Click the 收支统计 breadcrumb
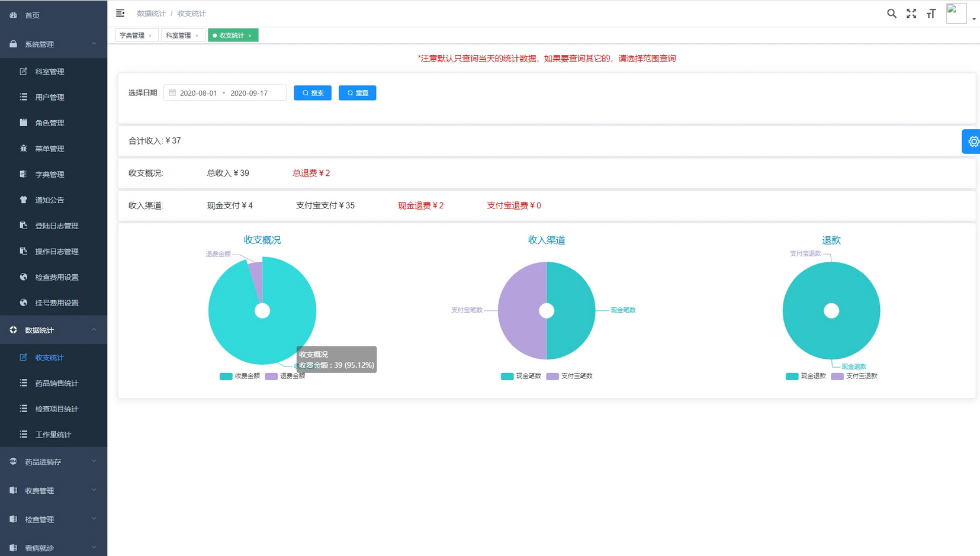Image resolution: width=980 pixels, height=556 pixels. (191, 14)
